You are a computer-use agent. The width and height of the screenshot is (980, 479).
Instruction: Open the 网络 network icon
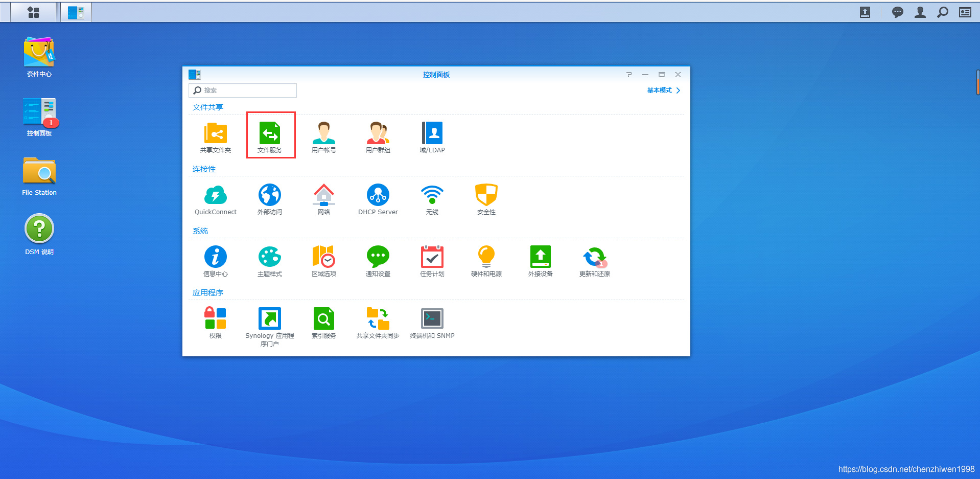pos(324,195)
